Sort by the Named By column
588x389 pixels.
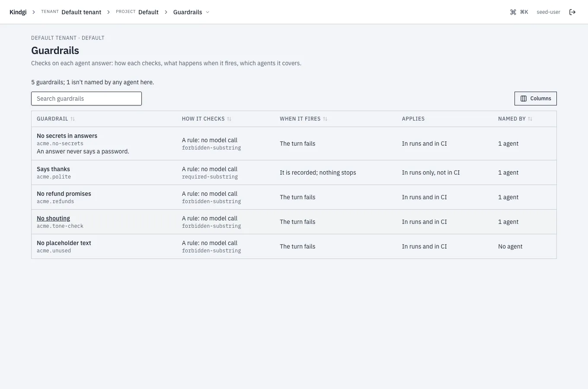(515, 119)
